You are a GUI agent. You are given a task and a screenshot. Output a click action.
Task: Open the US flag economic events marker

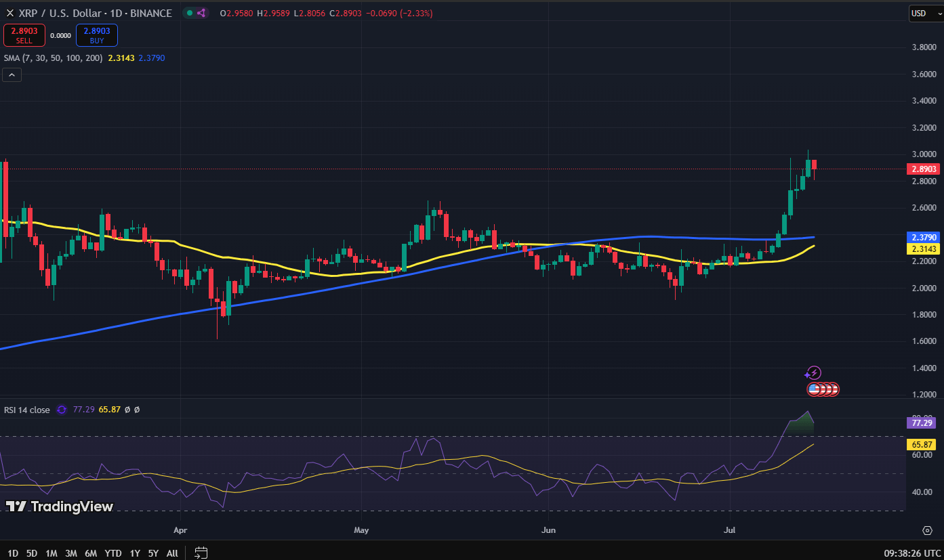point(814,389)
